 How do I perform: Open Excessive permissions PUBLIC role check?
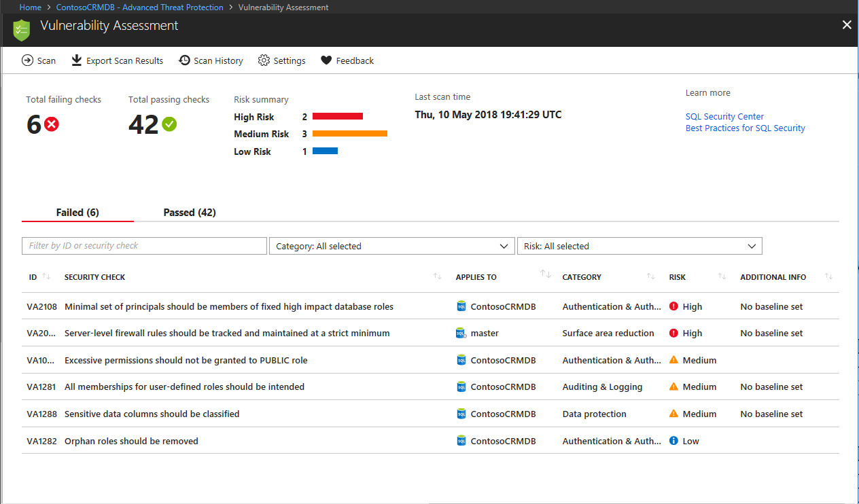[x=186, y=361]
